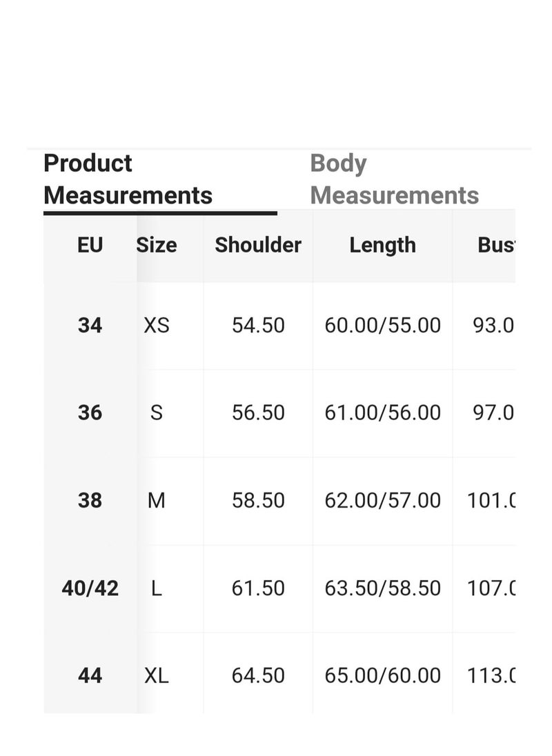Select the EU 34 row label
The image size is (552, 756).
tap(90, 326)
